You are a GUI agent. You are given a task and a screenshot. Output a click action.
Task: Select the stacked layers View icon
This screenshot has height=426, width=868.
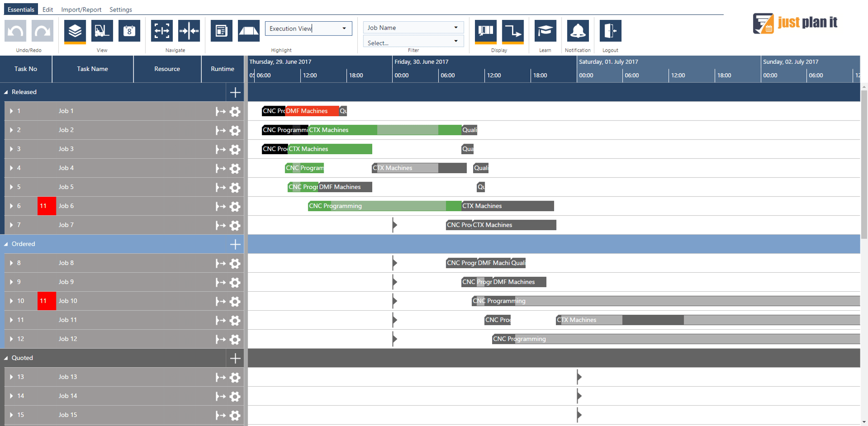(x=74, y=31)
